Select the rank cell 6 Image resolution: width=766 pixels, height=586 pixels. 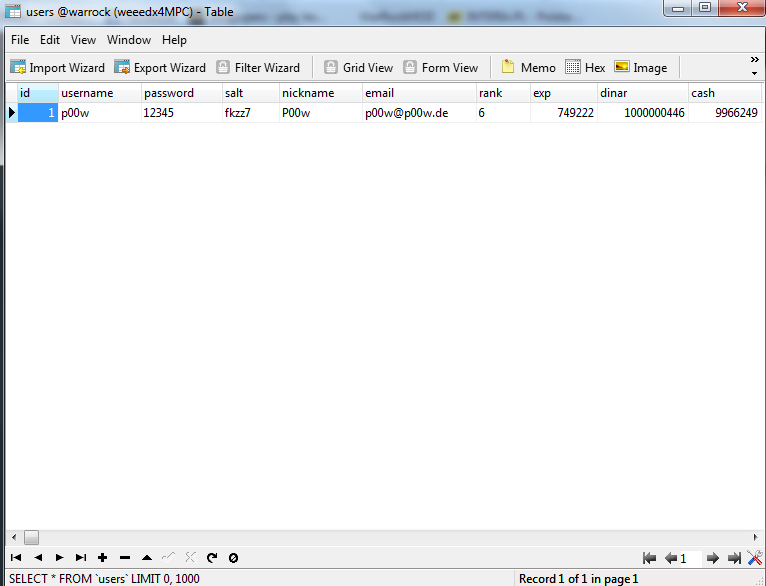coord(503,113)
